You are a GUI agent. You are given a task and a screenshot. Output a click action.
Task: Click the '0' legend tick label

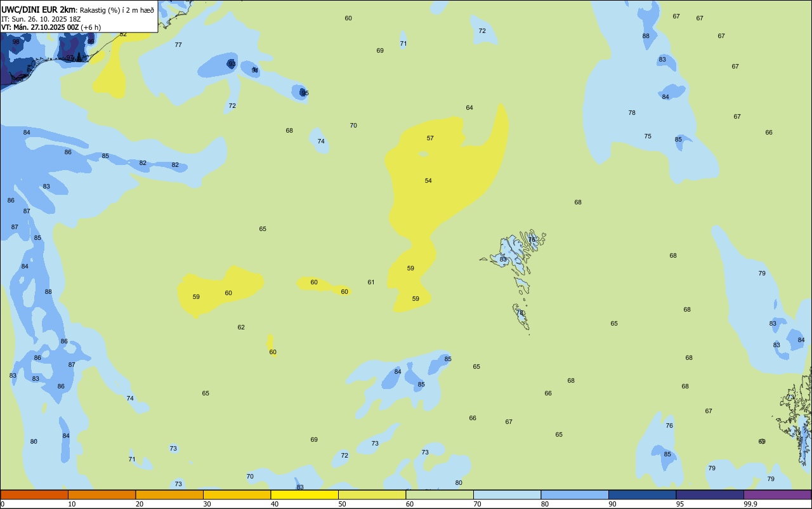point(3,504)
